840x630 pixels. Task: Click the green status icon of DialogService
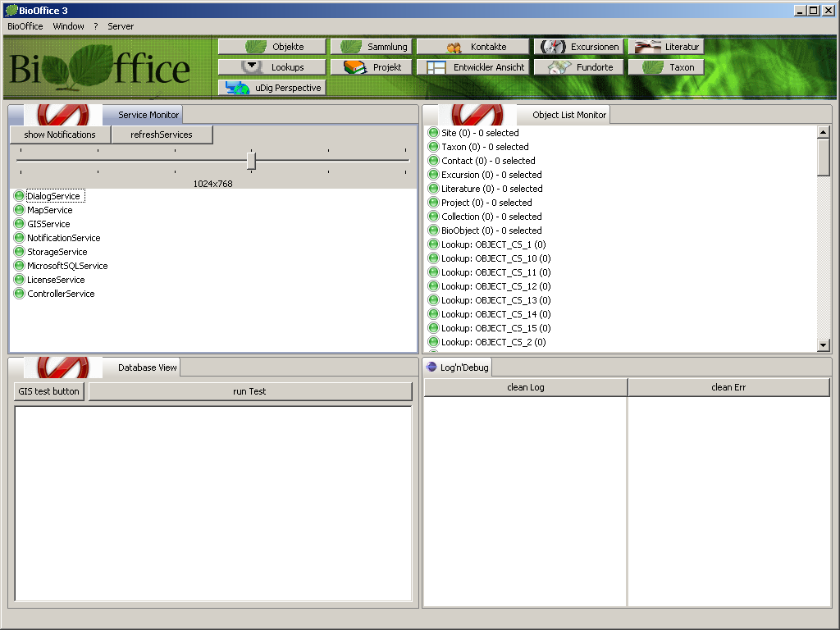coord(20,195)
